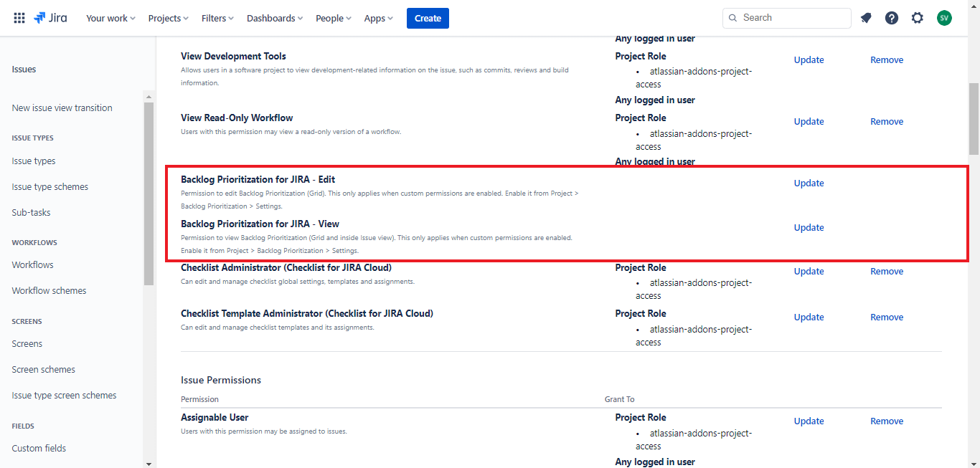Click the blue Create button

coord(428,18)
